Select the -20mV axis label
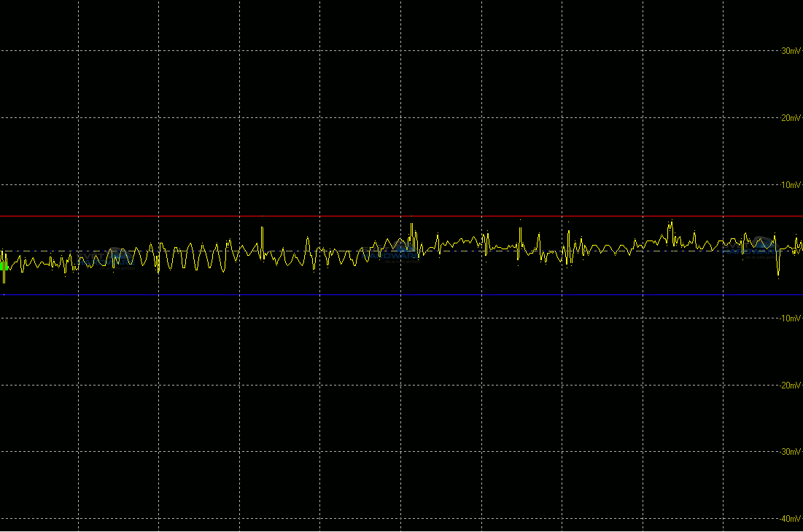803x532 pixels. click(790, 386)
